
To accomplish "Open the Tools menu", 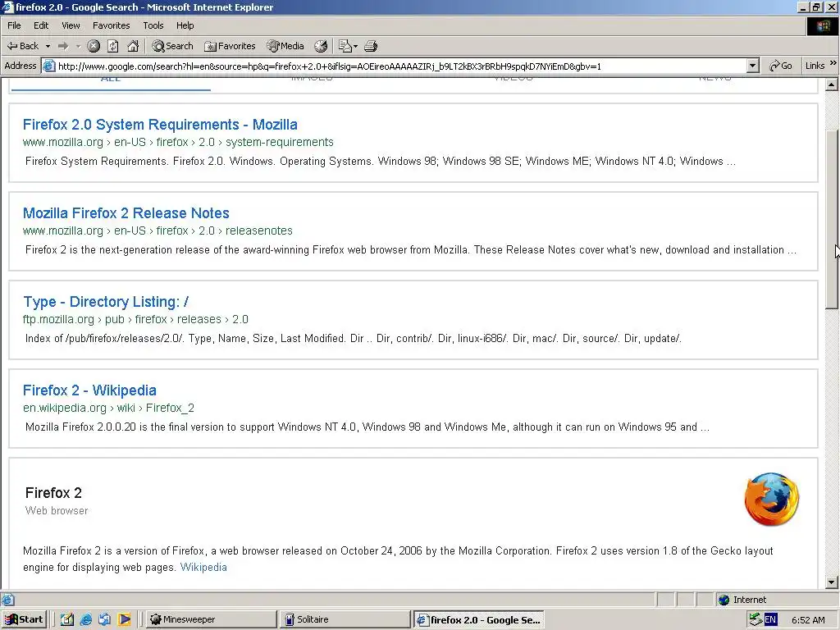I will pyautogui.click(x=153, y=25).
